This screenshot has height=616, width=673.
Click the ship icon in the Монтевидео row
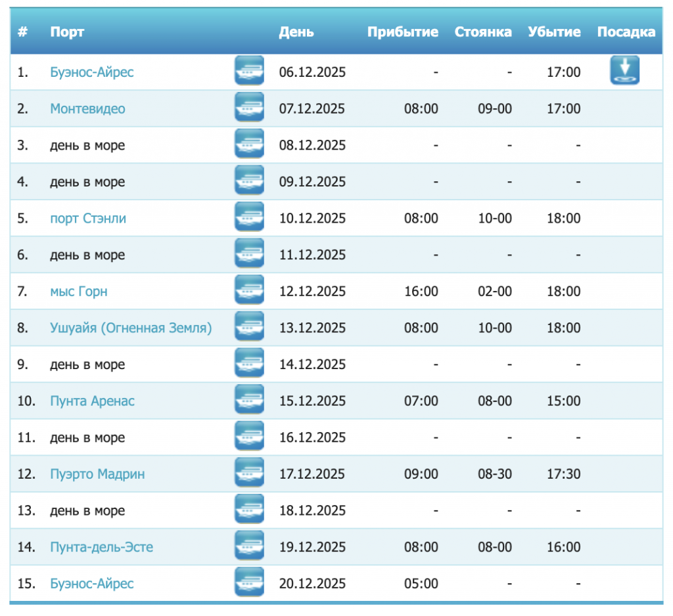249,108
